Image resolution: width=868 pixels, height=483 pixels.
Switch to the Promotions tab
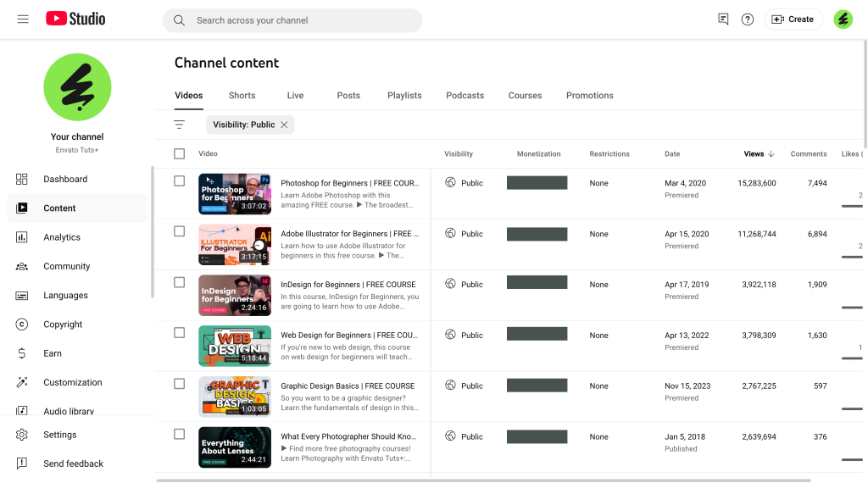(590, 95)
